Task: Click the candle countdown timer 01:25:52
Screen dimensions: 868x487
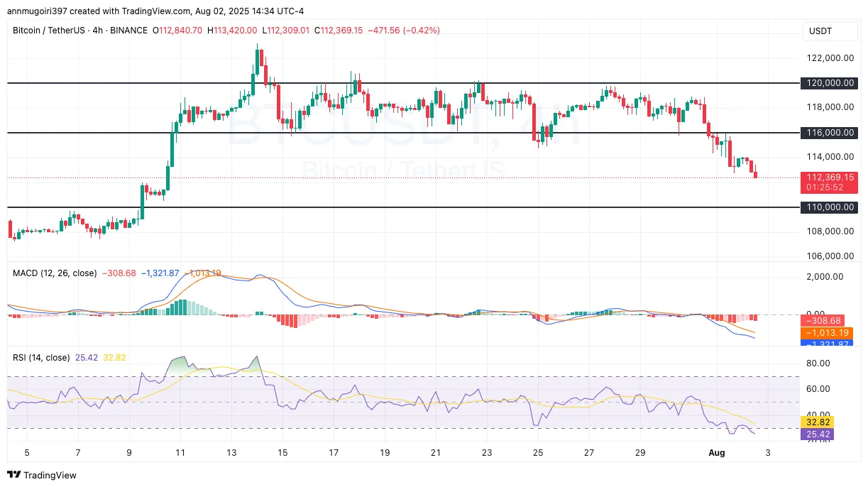Action: [x=824, y=186]
